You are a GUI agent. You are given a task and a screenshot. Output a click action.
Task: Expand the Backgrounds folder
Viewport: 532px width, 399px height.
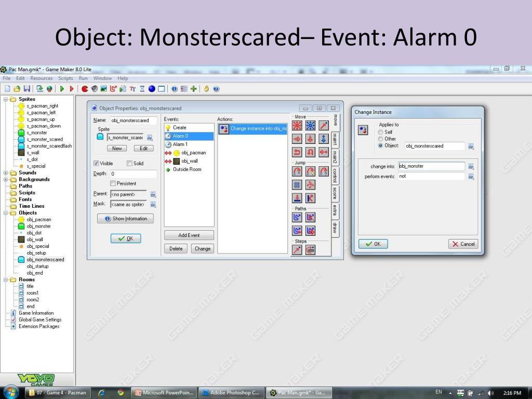point(6,179)
